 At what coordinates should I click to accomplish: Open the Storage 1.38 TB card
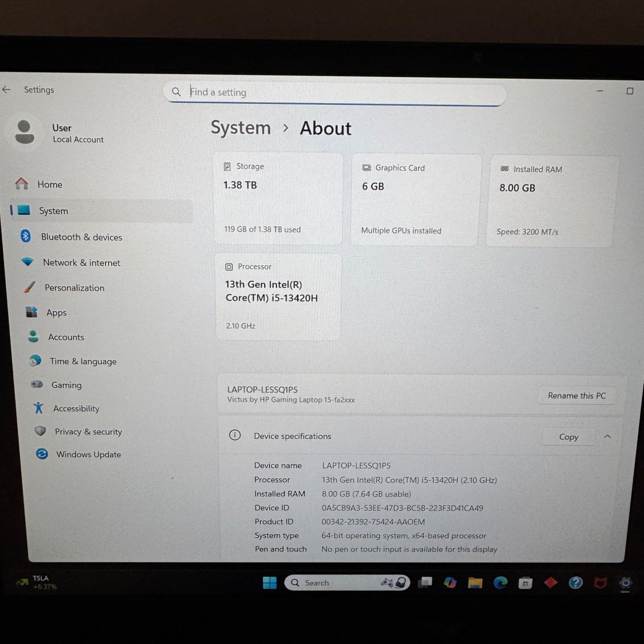(279, 199)
